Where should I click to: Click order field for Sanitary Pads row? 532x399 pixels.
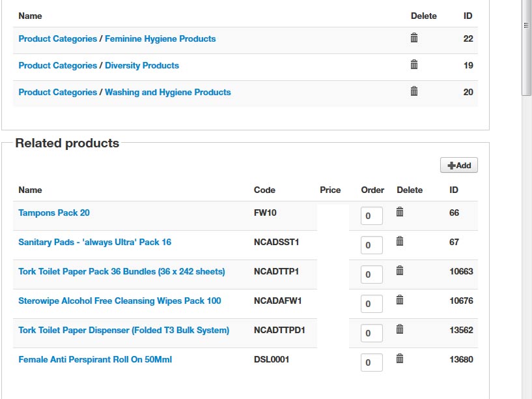[x=371, y=245]
